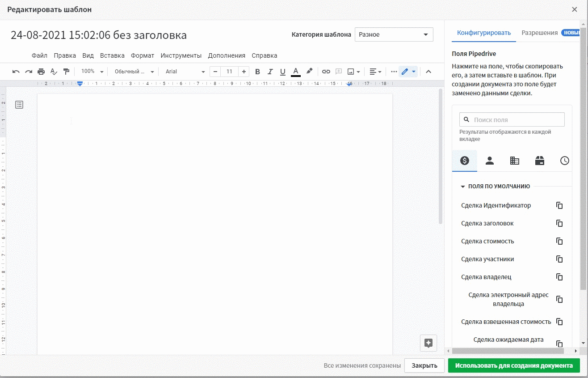
Task: Open the text color picker
Action: pyautogui.click(x=295, y=72)
